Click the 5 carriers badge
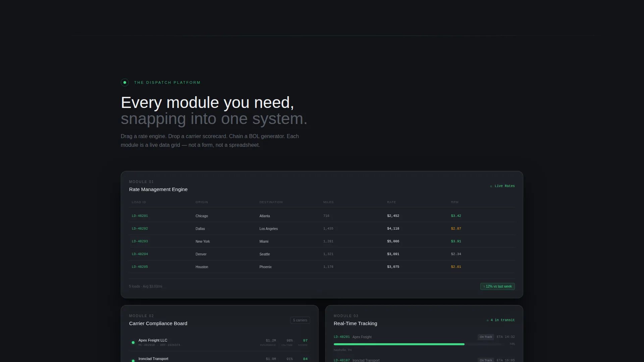The image size is (644, 362). (300, 320)
